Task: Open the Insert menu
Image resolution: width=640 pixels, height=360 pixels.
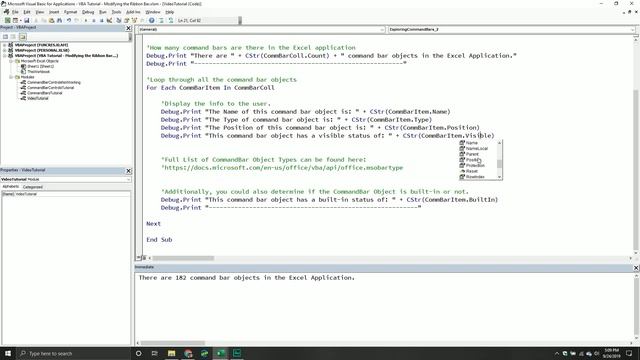Action: click(x=54, y=12)
